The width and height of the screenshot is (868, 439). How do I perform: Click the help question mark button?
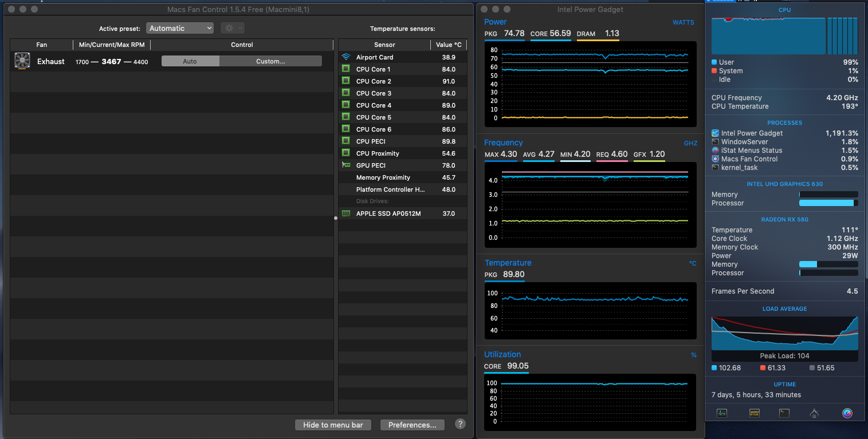[460, 424]
